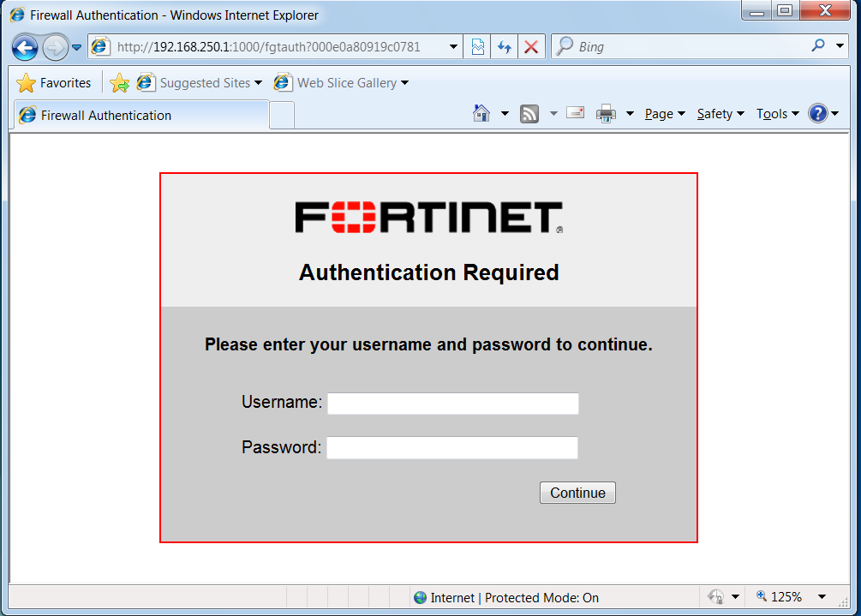Select the Firewall Authentication tab

[141, 116]
